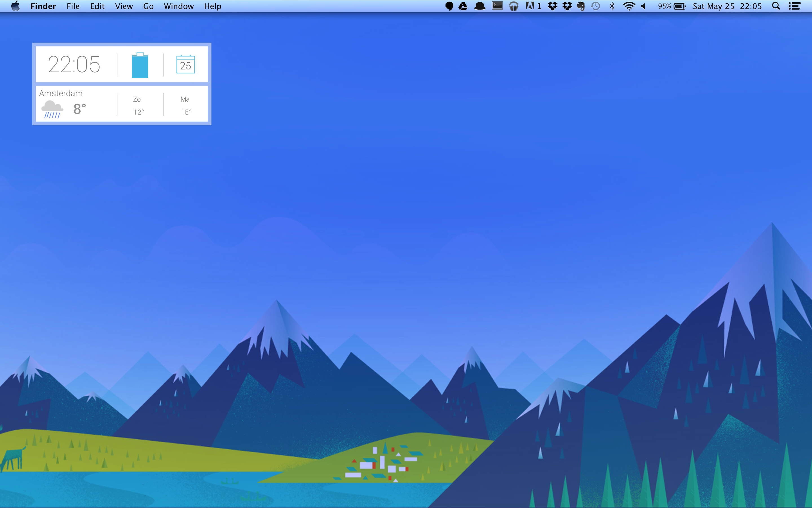Click the blue battery icon in widget

[140, 65]
